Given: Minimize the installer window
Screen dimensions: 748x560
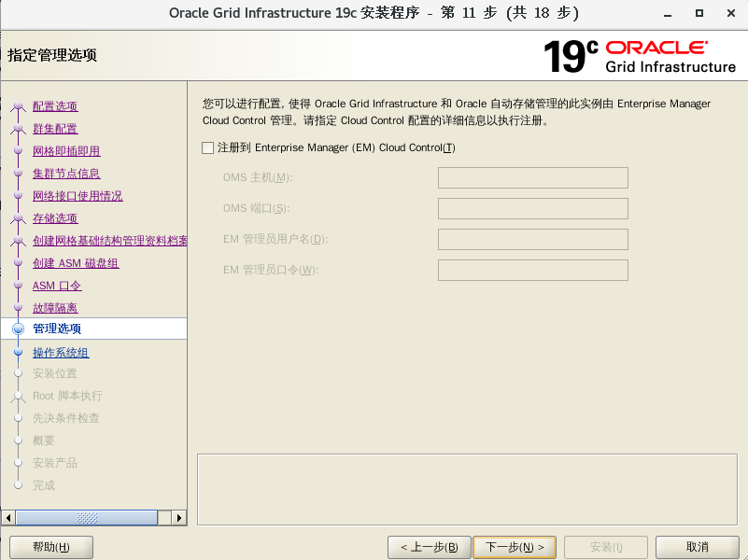Looking at the screenshot, I should click(668, 14).
